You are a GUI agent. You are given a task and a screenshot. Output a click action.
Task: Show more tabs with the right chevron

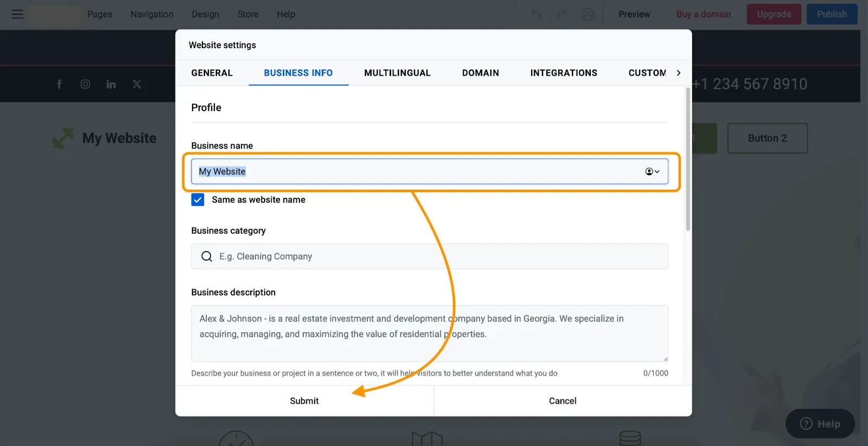point(678,73)
